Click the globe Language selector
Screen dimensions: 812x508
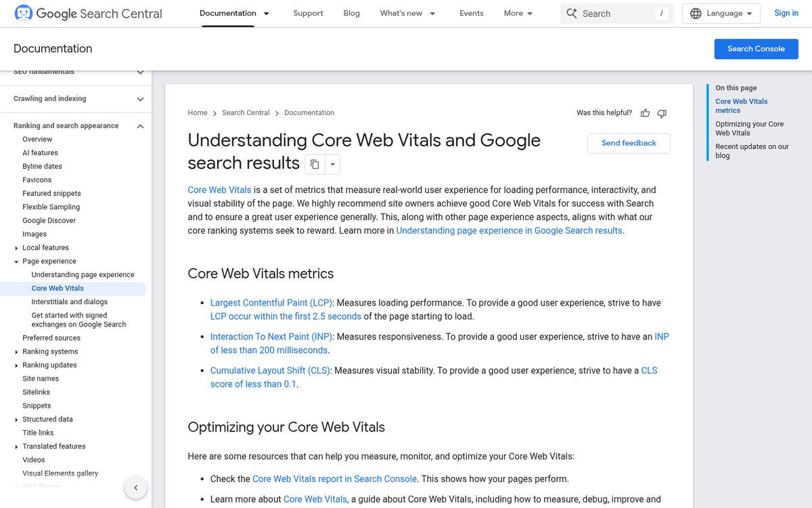point(721,14)
